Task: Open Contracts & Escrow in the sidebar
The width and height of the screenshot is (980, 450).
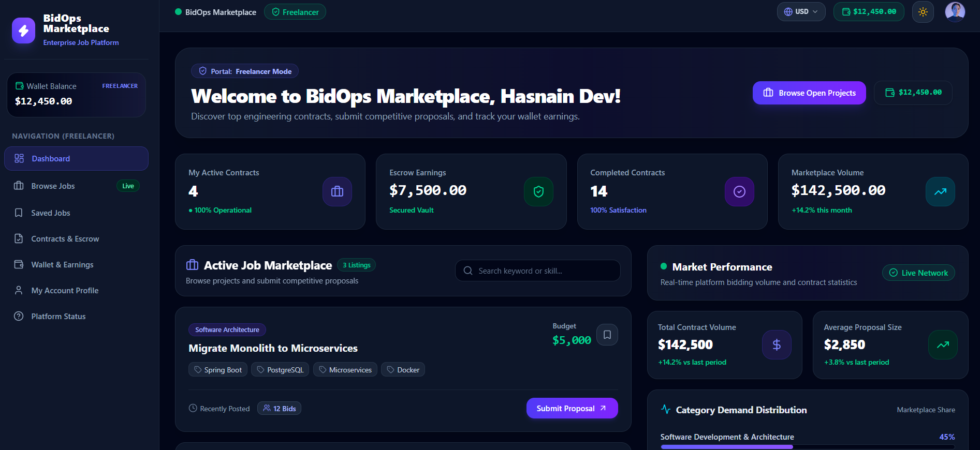Action: click(x=76, y=239)
